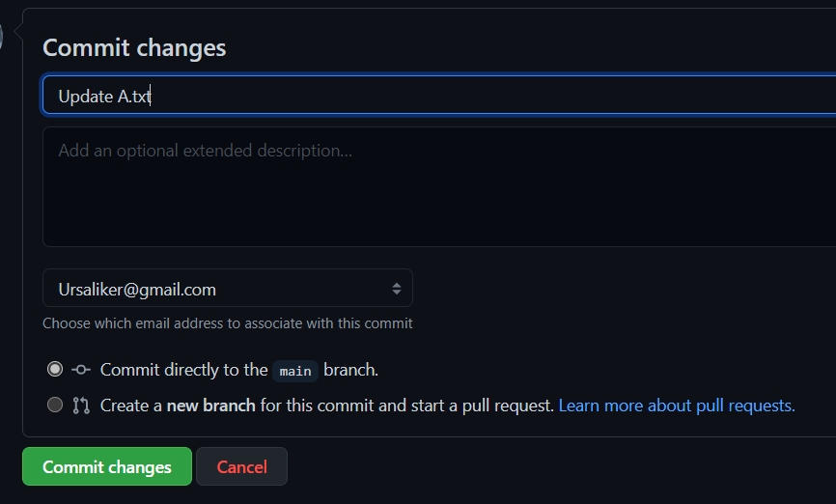Open the Learn more about pull requests link
The width and height of the screenshot is (836, 504).
coord(677,406)
